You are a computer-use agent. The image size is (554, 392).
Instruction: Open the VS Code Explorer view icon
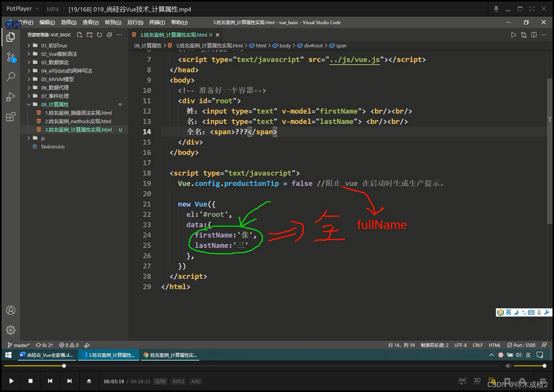pyautogui.click(x=11, y=37)
